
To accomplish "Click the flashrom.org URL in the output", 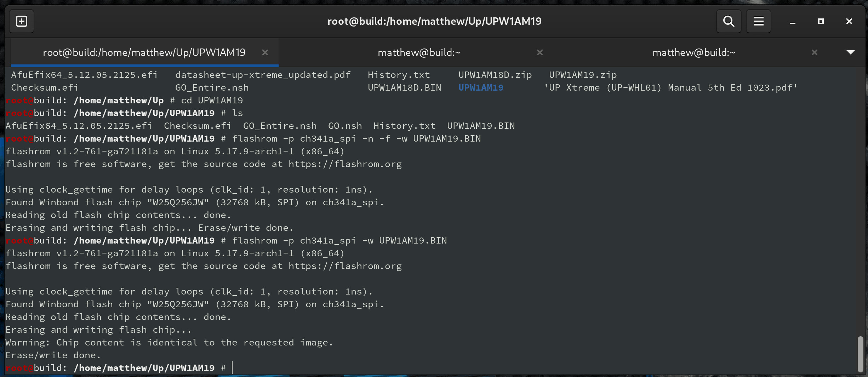I will point(344,164).
